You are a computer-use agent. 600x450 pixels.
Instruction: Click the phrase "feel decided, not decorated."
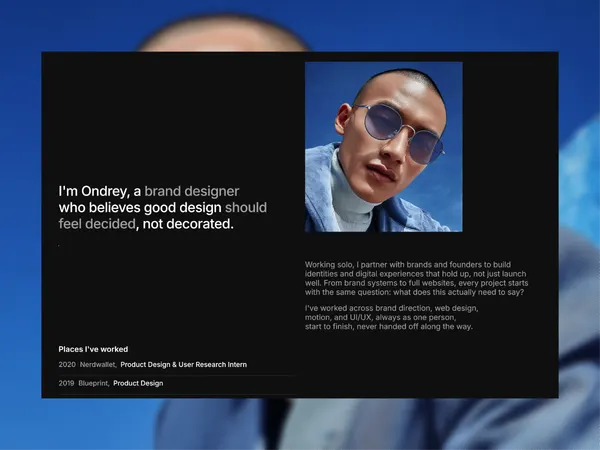click(x=146, y=224)
